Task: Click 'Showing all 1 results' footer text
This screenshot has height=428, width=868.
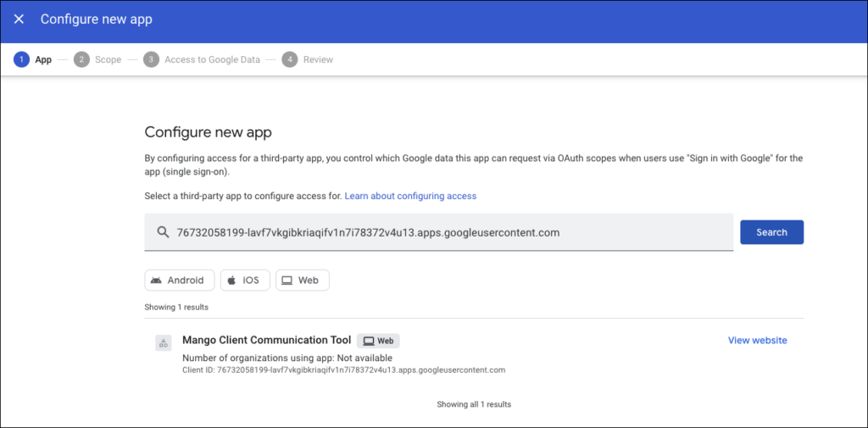Action: (x=474, y=404)
